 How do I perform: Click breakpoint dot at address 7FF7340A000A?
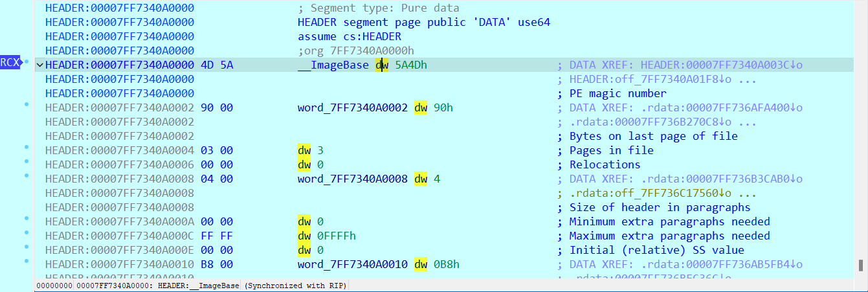point(27,218)
